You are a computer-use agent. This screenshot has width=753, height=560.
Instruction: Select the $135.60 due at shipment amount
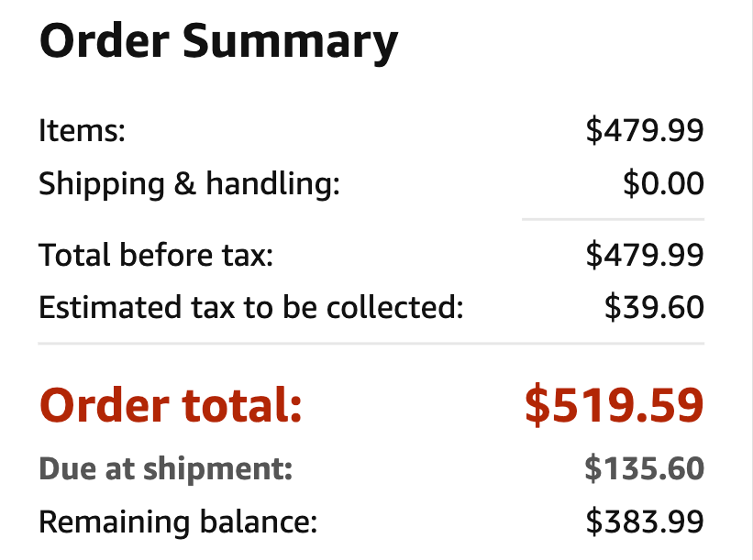click(645, 470)
